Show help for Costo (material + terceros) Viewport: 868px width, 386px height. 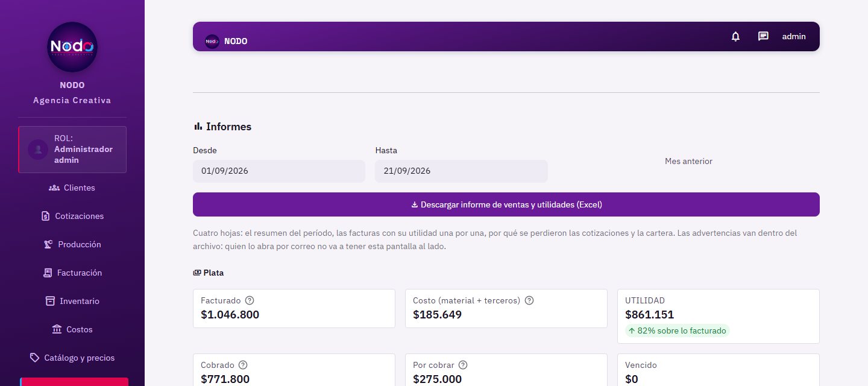click(x=529, y=300)
